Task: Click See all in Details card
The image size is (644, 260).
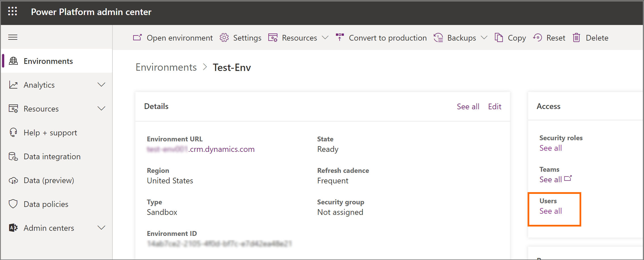Action: pyautogui.click(x=468, y=106)
